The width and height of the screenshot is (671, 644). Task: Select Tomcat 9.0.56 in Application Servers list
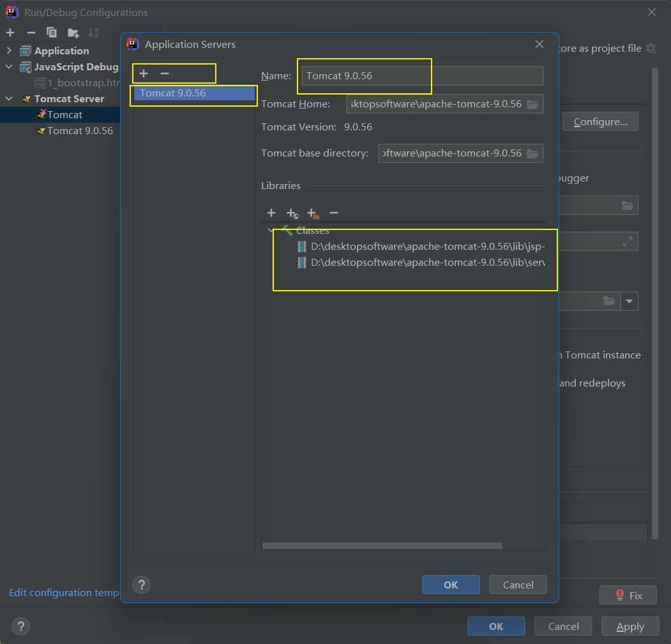coord(194,93)
